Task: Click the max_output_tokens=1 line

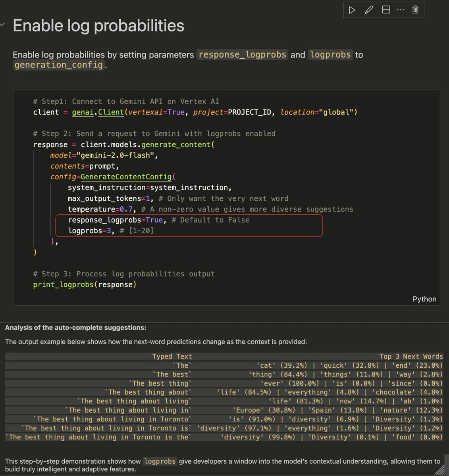Action: pyautogui.click(x=178, y=199)
